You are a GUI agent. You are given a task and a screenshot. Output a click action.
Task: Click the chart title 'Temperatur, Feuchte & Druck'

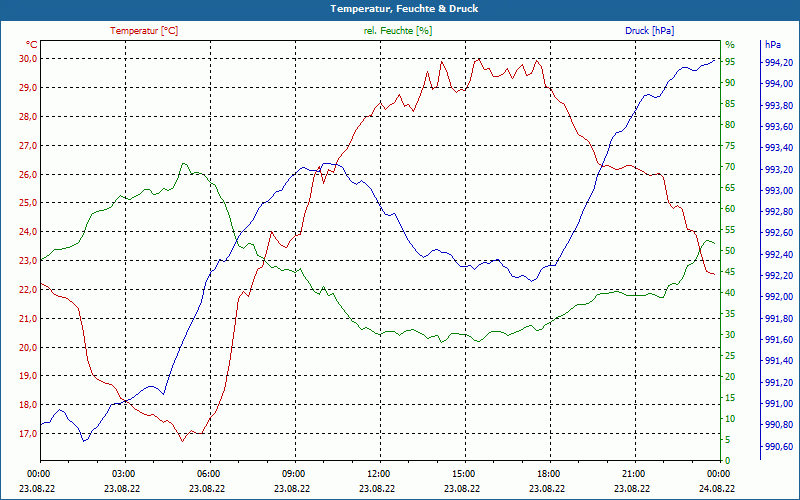404,9
